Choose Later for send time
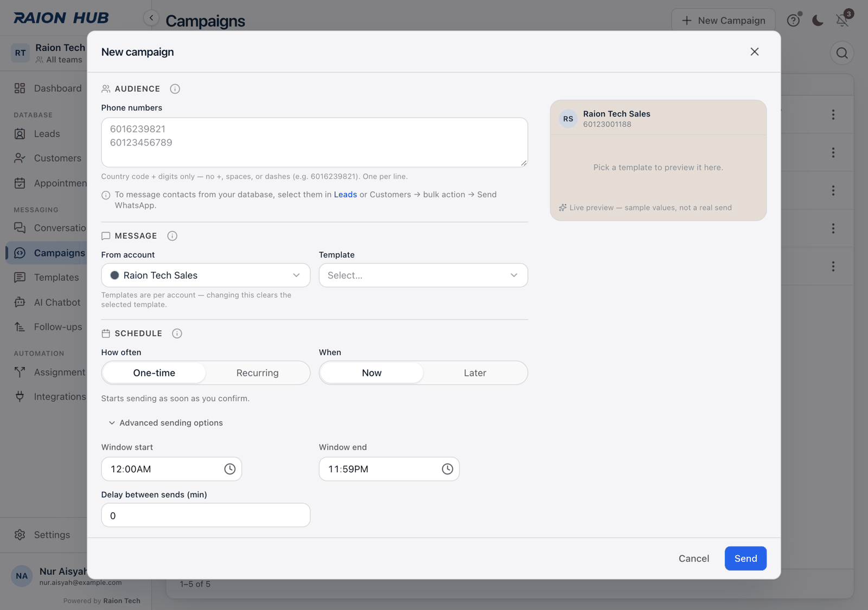Image resolution: width=868 pixels, height=610 pixels. click(475, 373)
